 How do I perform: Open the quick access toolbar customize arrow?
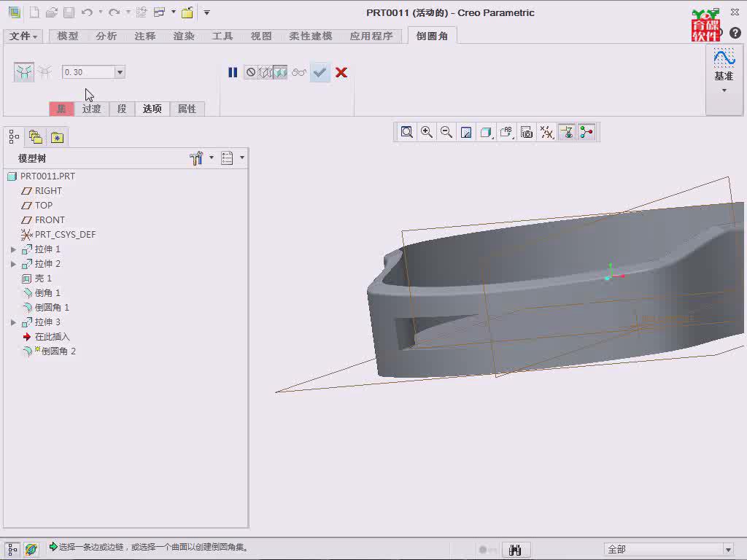(x=206, y=12)
